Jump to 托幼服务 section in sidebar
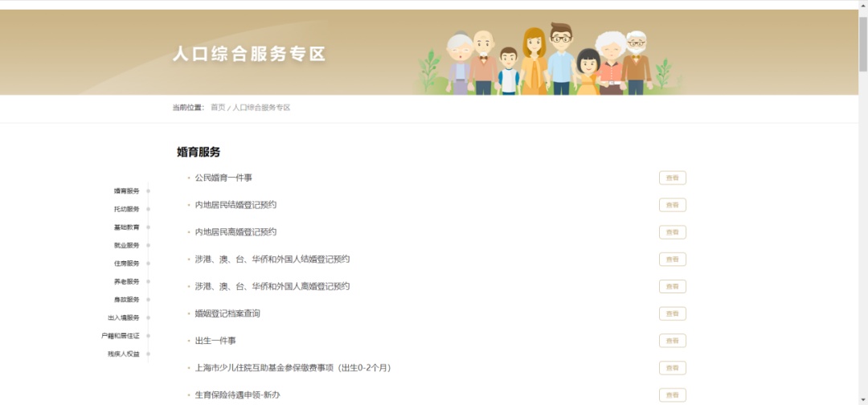 [x=126, y=209]
